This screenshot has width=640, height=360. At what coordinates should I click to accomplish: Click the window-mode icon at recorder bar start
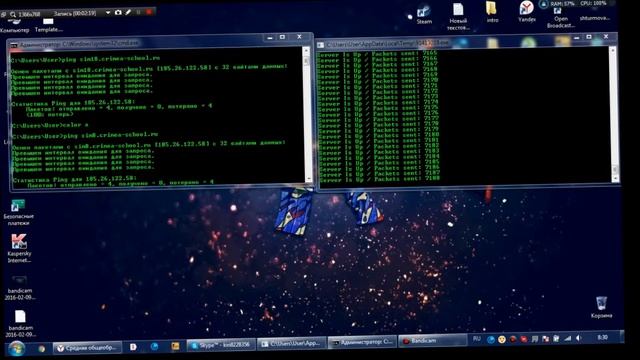(3, 14)
